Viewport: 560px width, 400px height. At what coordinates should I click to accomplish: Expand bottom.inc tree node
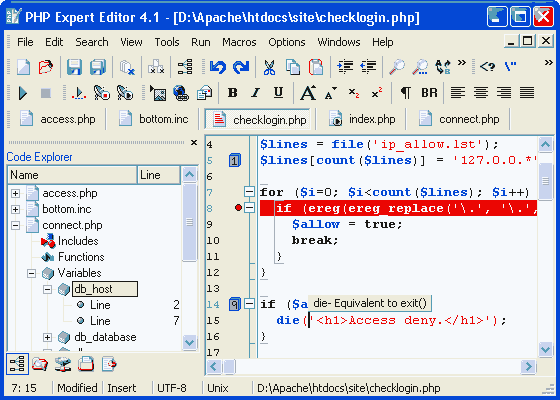click(x=15, y=209)
